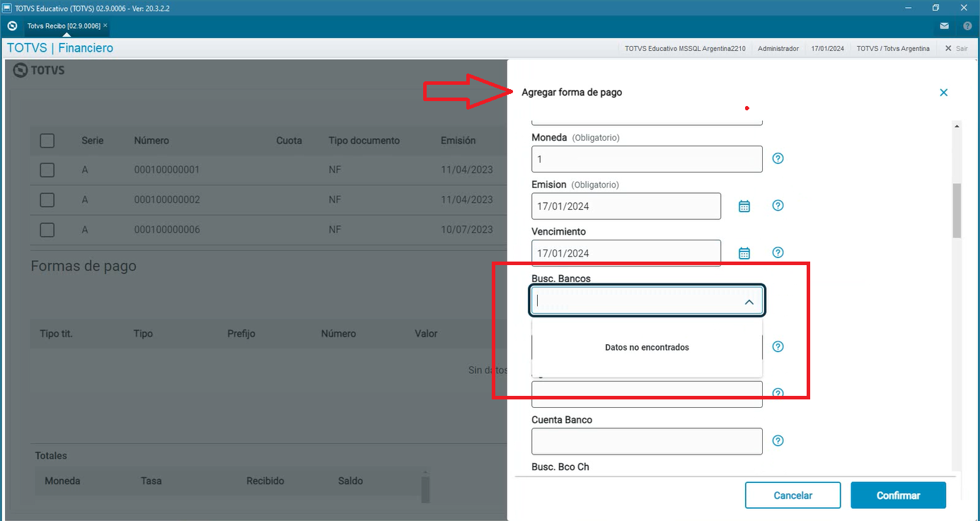Click the 11/04/2023 date of document 000100000001
Image resolution: width=980 pixels, height=521 pixels.
[466, 170]
